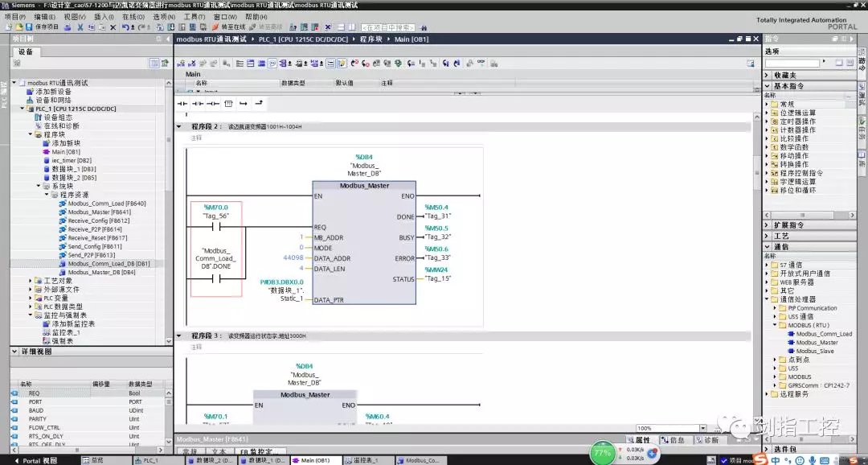
Task: Expand the PLC 变量 tree node
Action: [x=31, y=298]
